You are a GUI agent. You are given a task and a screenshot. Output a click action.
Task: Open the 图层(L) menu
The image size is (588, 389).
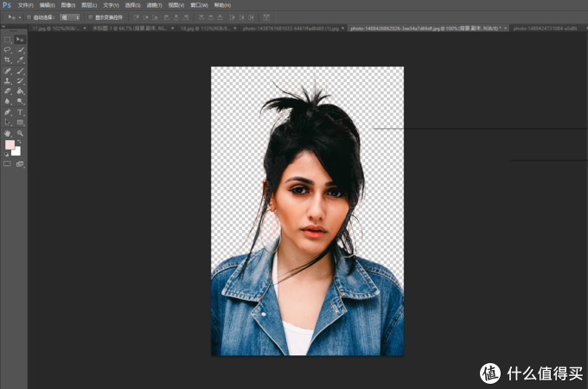pos(89,5)
